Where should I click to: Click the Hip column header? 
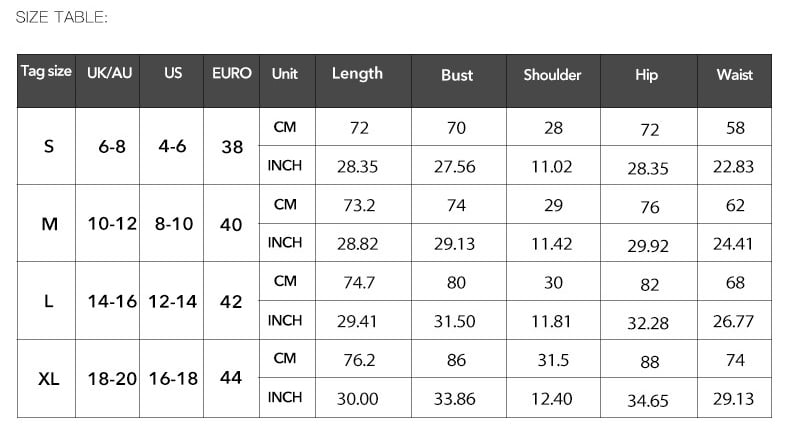coord(646,75)
